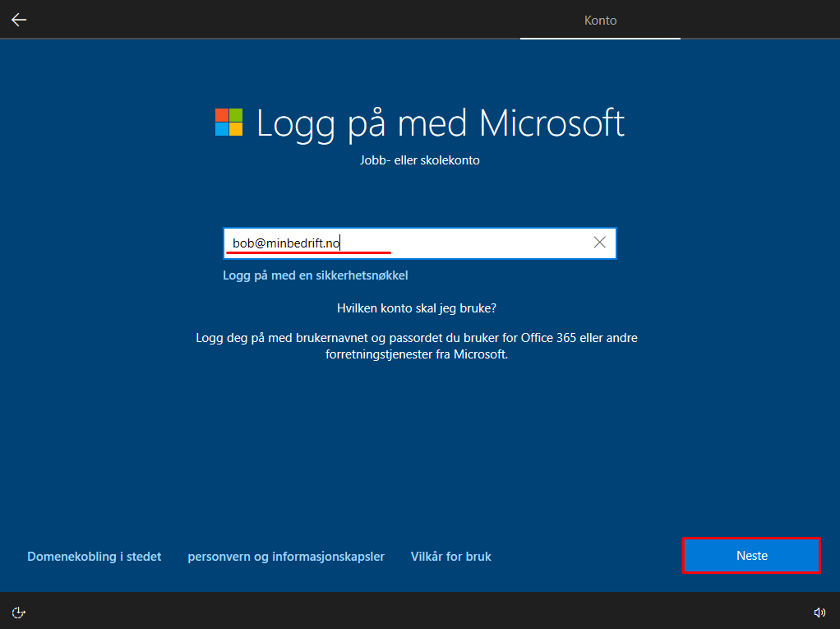
Task: Open Vilkår for bruk link
Action: tap(450, 556)
